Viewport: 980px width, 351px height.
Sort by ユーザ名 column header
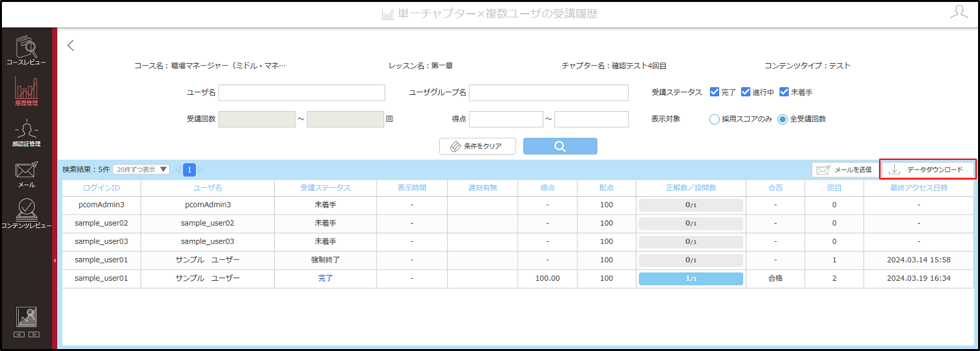coord(208,188)
